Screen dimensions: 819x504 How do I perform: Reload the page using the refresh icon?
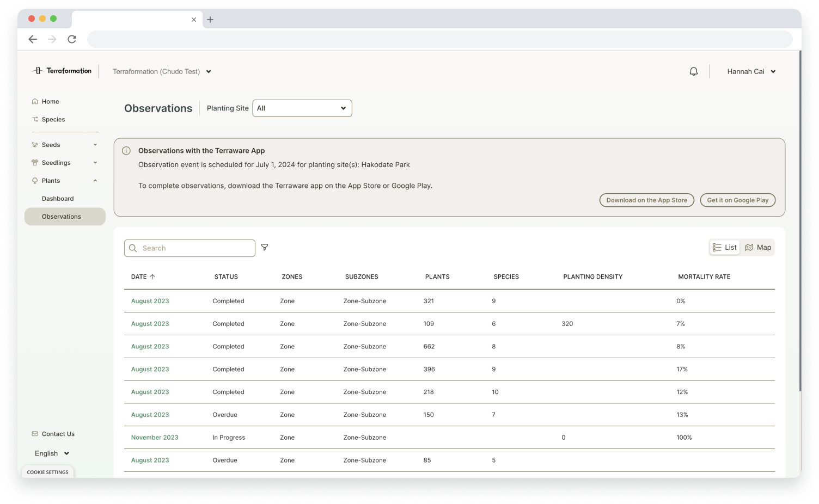71,39
